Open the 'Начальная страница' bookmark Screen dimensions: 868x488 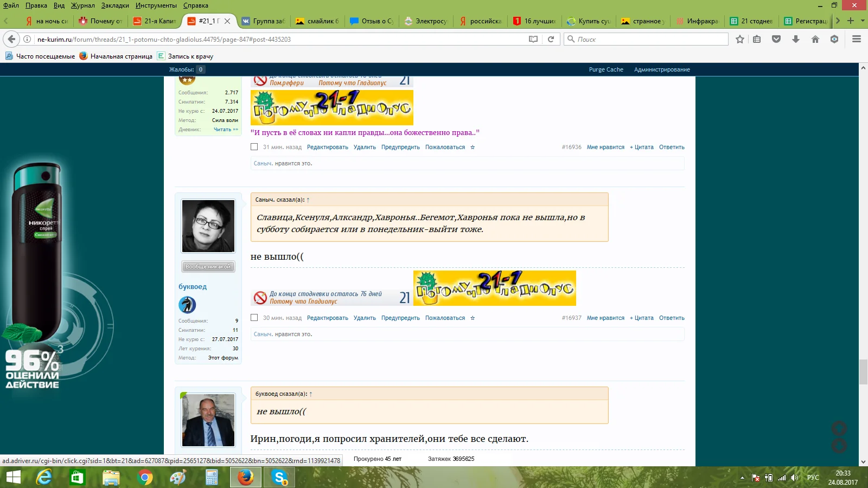116,56
